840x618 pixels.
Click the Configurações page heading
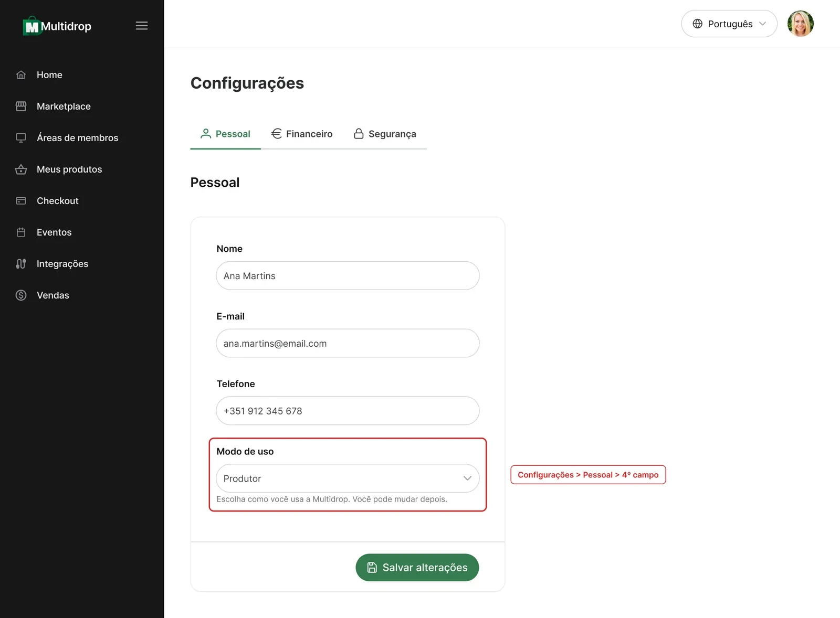[x=247, y=83]
